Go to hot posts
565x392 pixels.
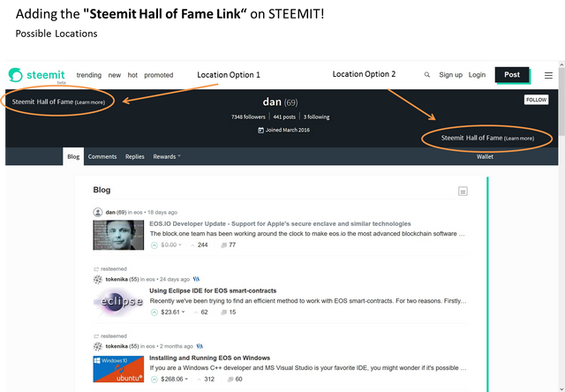(x=132, y=75)
